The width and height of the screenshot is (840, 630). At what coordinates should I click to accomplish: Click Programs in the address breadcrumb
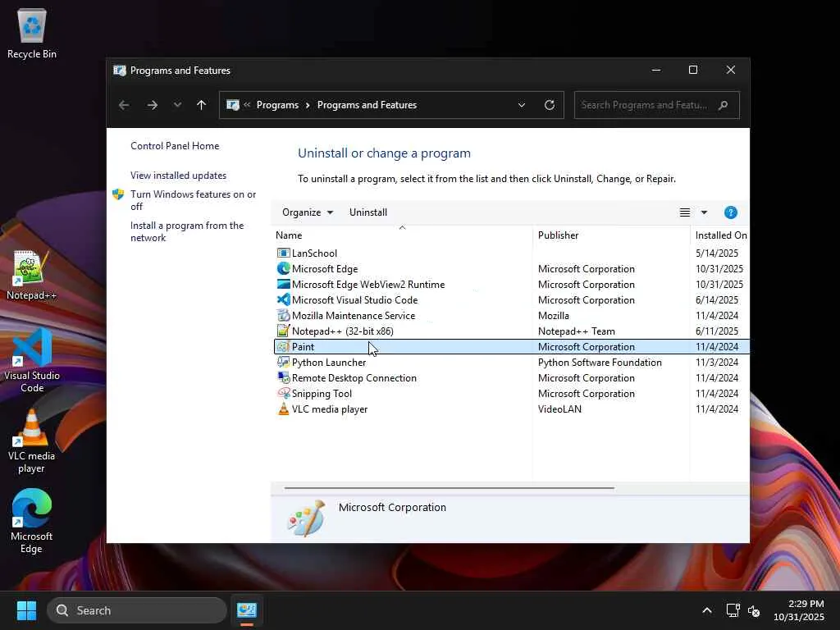tap(277, 105)
